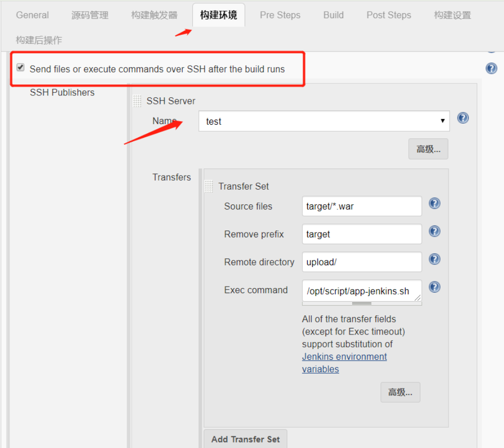The width and height of the screenshot is (504, 448).
Task: Open help icon beside Remove prefix
Action: pyautogui.click(x=434, y=231)
